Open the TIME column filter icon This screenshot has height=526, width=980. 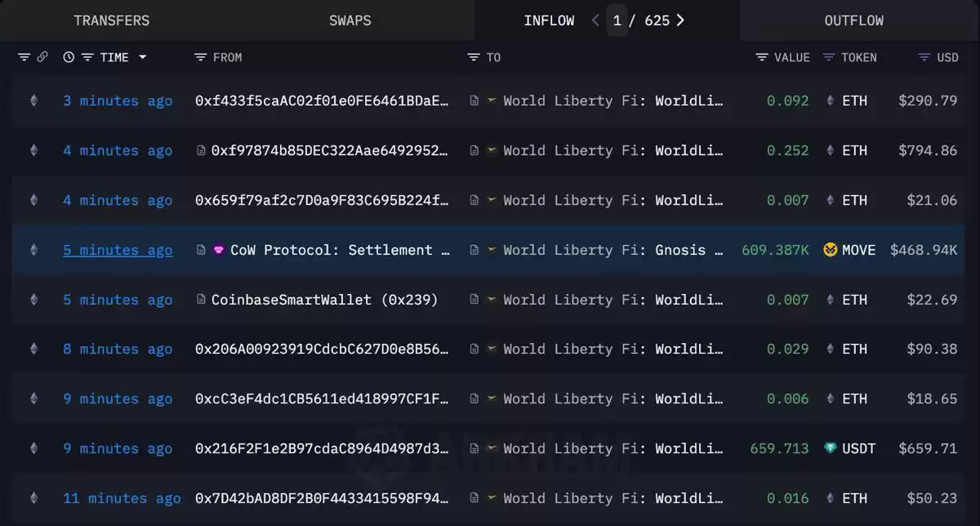click(87, 57)
